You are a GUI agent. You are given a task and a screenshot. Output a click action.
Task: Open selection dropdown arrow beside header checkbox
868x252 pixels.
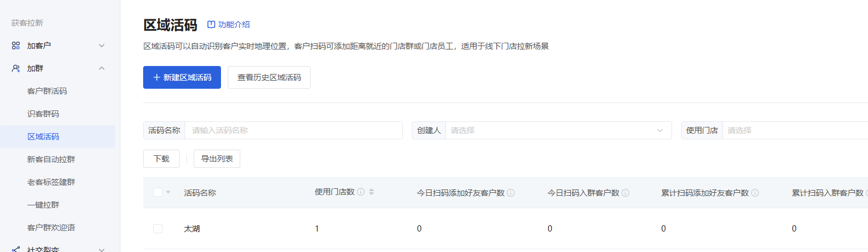coord(168,193)
